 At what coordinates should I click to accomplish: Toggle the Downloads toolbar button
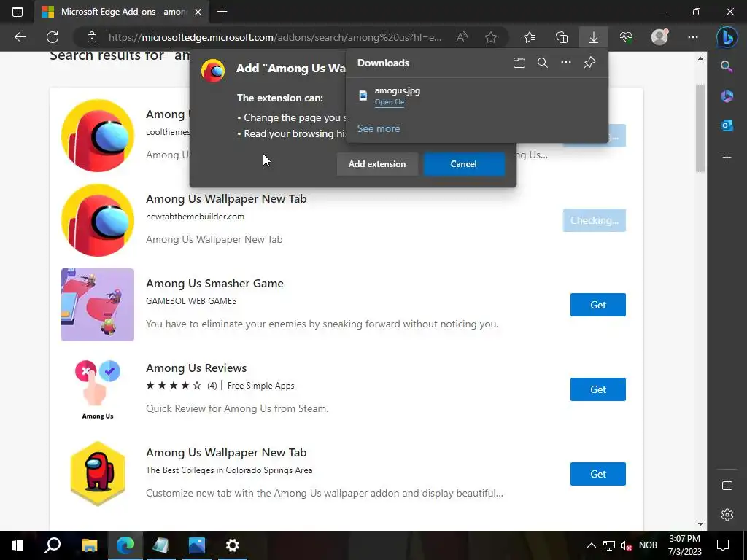tap(594, 37)
